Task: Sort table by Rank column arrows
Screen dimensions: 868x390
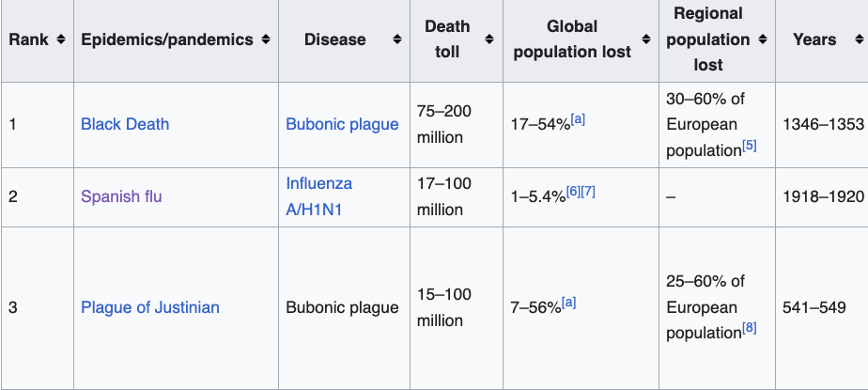Action: click(x=61, y=39)
